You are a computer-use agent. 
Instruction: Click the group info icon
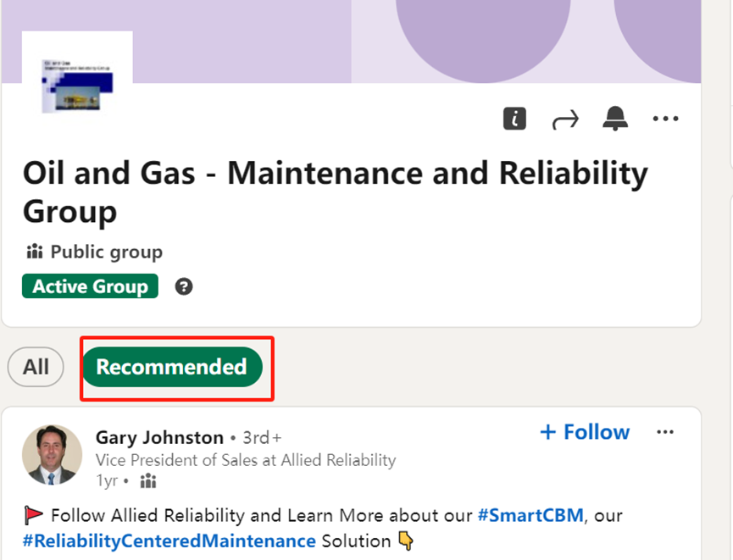coord(514,119)
